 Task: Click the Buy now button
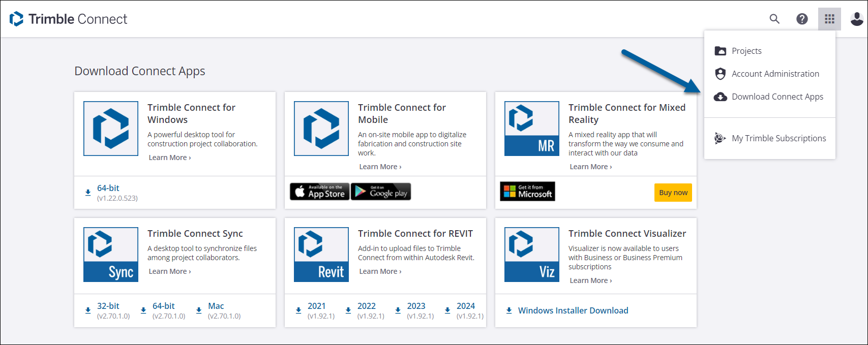[x=673, y=193]
